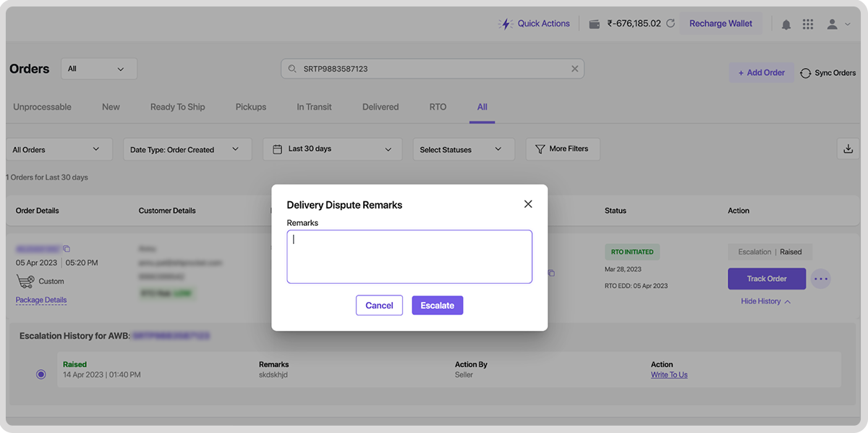
Task: Click the 1 Orders for Last 30 days text
Action: pos(47,177)
